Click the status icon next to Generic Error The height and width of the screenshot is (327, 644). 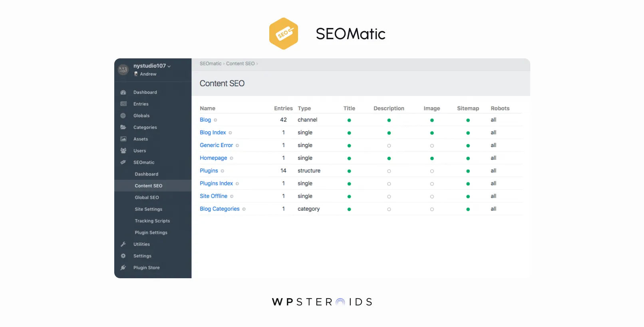237,146
